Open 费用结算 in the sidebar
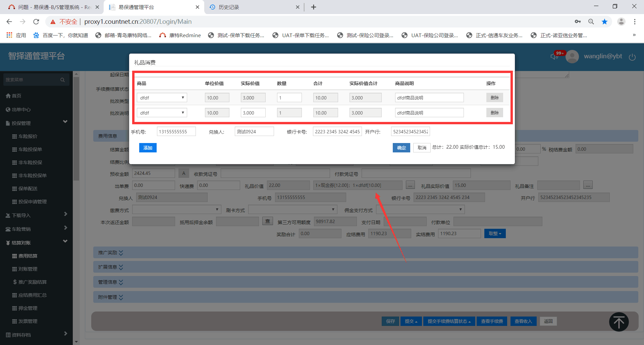Screen dimensions: 644x345 click(28, 256)
